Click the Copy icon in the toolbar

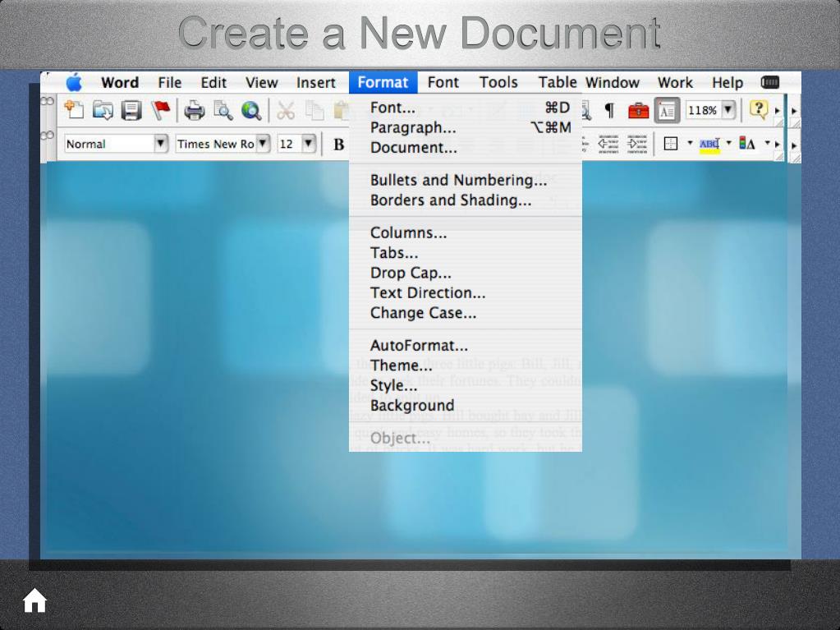[x=314, y=110]
